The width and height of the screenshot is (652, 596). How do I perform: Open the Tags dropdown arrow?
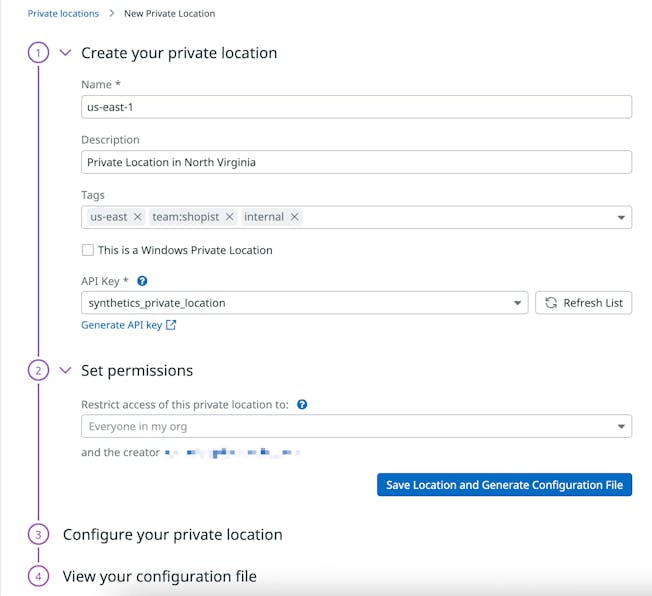tap(620, 217)
